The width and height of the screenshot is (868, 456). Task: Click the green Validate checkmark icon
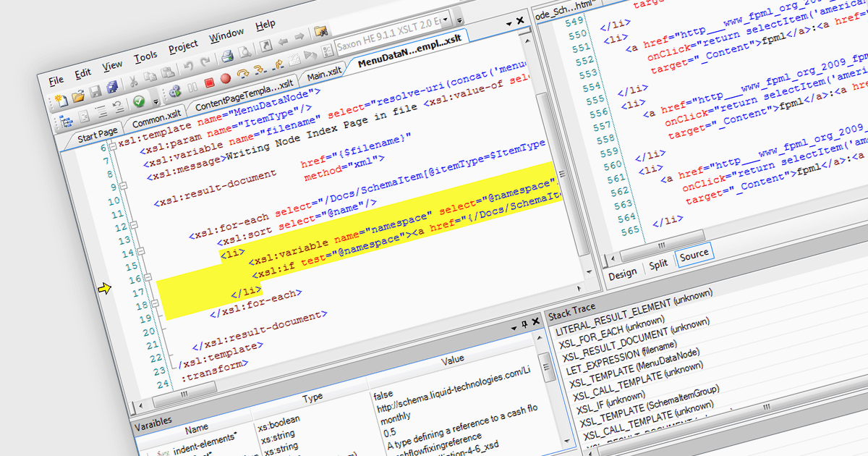pos(139,101)
